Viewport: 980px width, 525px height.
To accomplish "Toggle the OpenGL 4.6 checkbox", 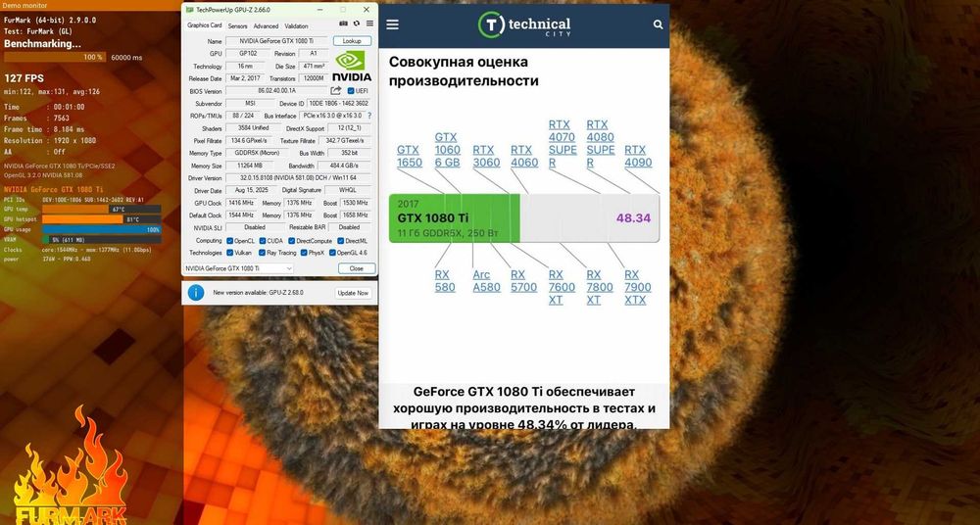I will (332, 253).
